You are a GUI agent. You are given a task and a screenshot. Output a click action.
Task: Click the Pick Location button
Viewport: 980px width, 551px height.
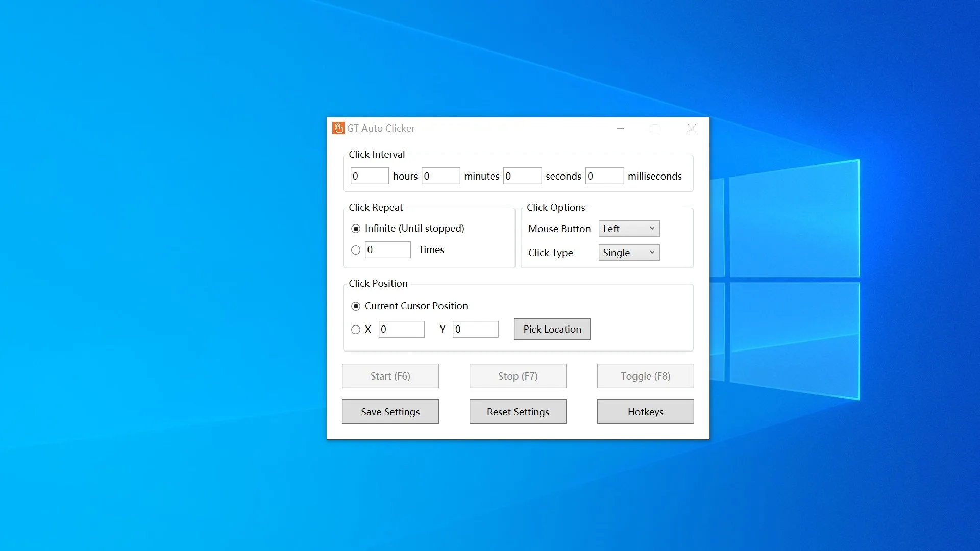[552, 329]
